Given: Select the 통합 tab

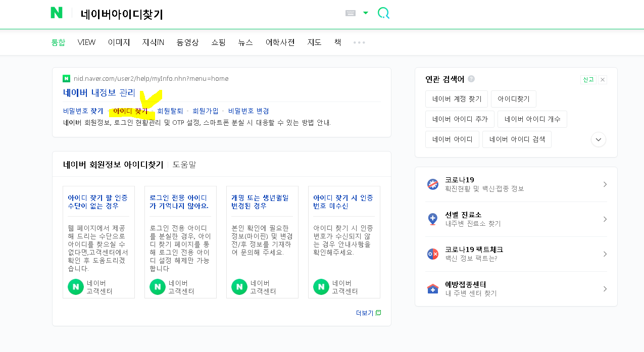Looking at the screenshot, I should [58, 42].
